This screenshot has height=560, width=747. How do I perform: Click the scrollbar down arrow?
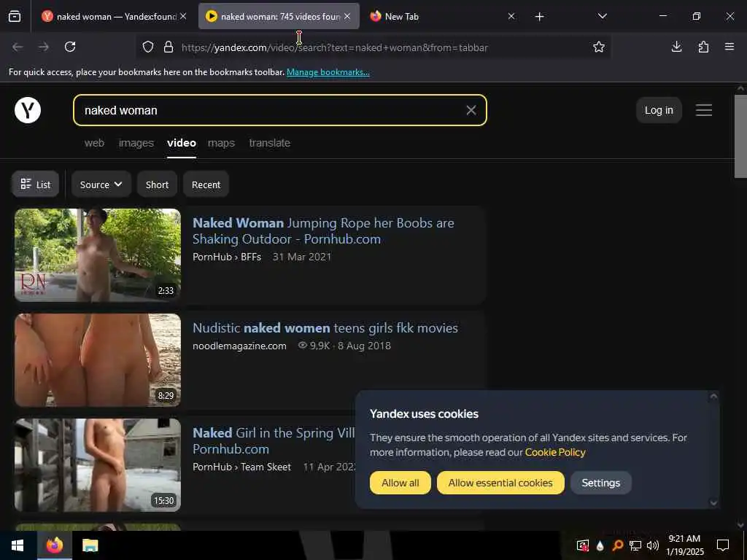point(740,525)
